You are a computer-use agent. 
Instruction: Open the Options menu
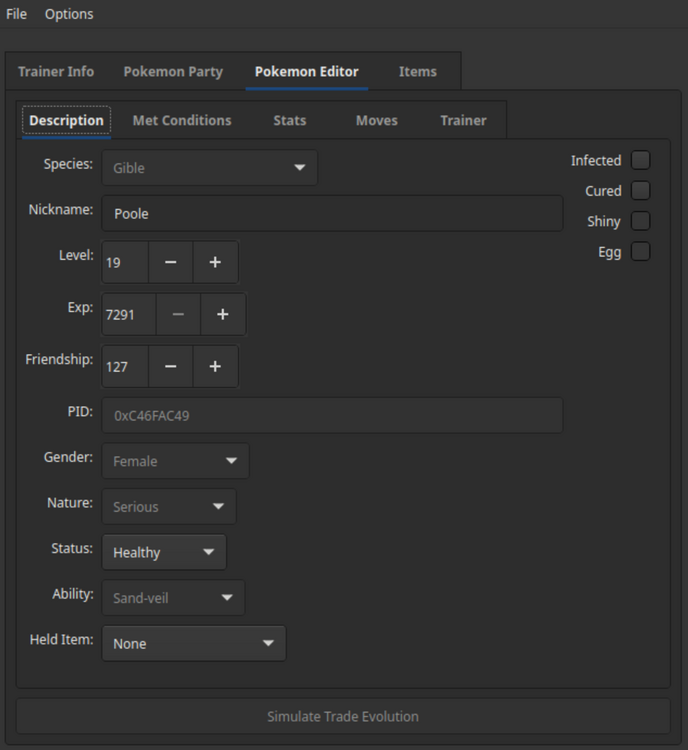click(69, 14)
